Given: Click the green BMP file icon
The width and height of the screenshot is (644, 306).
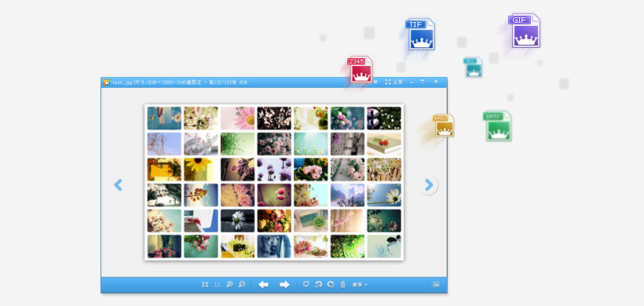Looking at the screenshot, I should click(498, 126).
